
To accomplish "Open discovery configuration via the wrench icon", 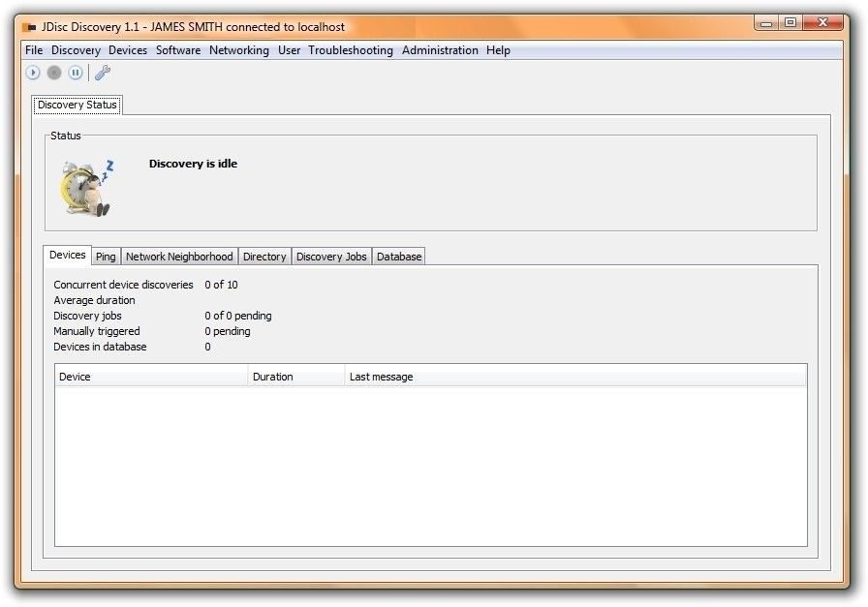I will coord(103,73).
